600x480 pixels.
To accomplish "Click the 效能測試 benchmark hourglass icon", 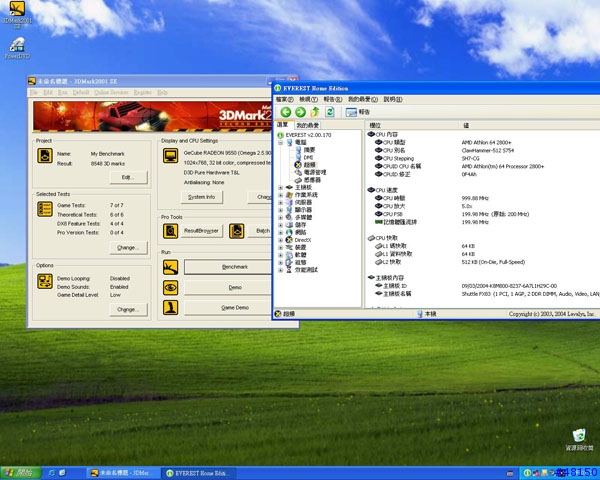I will (x=289, y=269).
